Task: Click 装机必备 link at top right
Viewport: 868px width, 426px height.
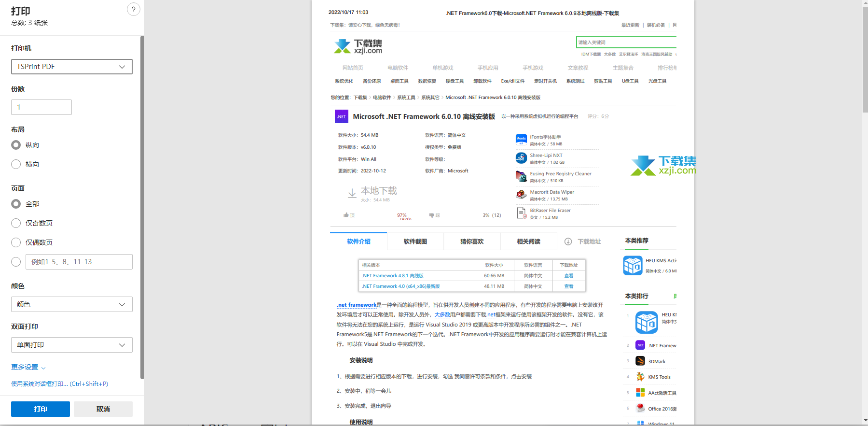Action: (x=656, y=25)
